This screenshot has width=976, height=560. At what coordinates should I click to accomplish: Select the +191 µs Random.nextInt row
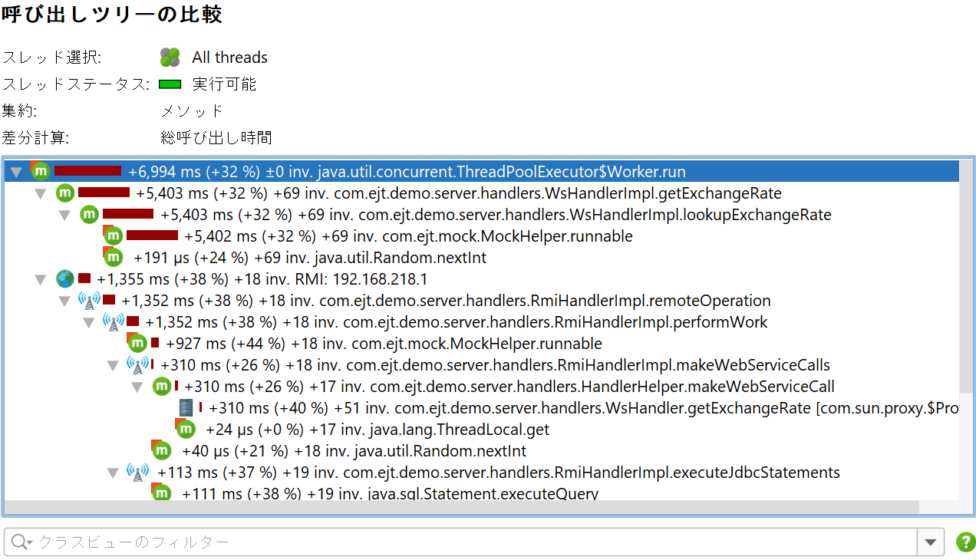click(x=309, y=258)
